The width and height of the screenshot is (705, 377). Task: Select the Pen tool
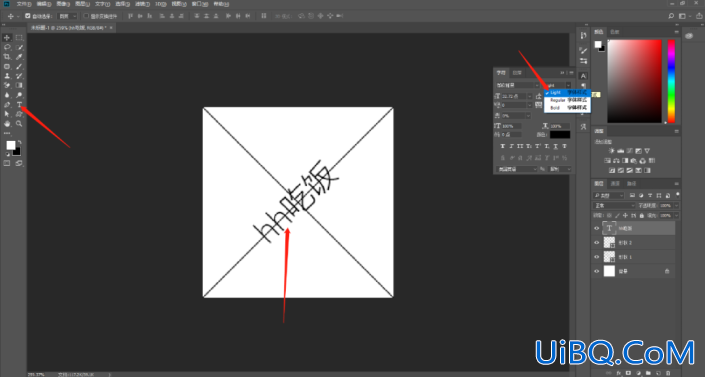point(7,105)
